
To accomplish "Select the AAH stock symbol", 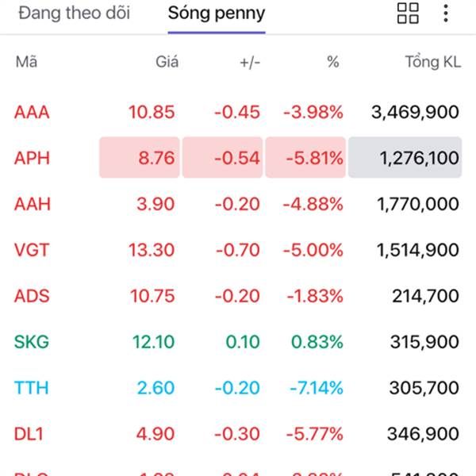I will pyautogui.click(x=32, y=204).
